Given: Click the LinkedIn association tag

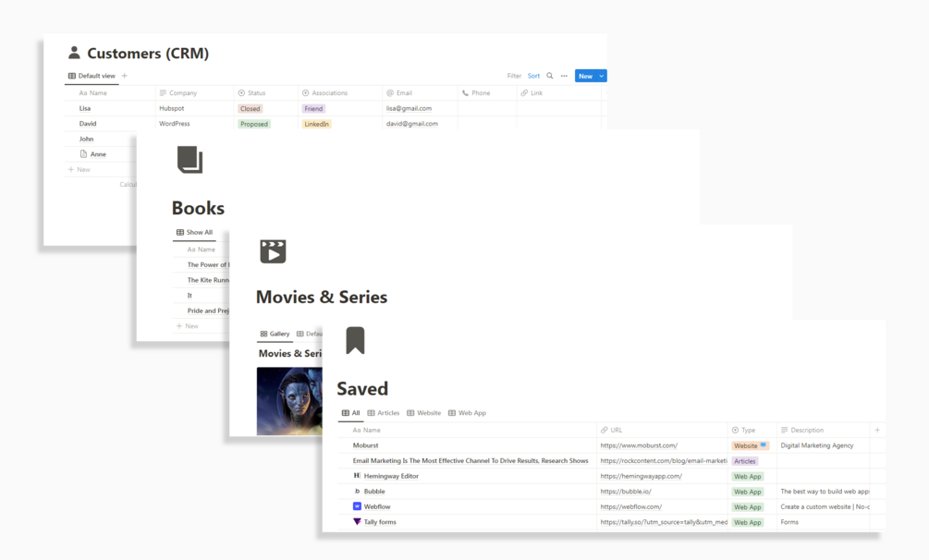Looking at the screenshot, I should pyautogui.click(x=316, y=124).
